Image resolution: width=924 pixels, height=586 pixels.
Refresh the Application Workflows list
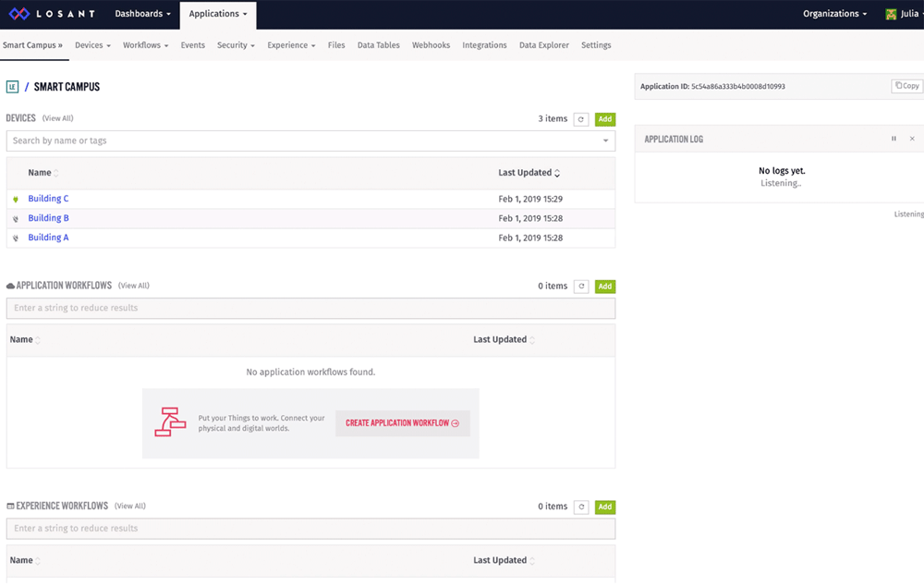[581, 287]
